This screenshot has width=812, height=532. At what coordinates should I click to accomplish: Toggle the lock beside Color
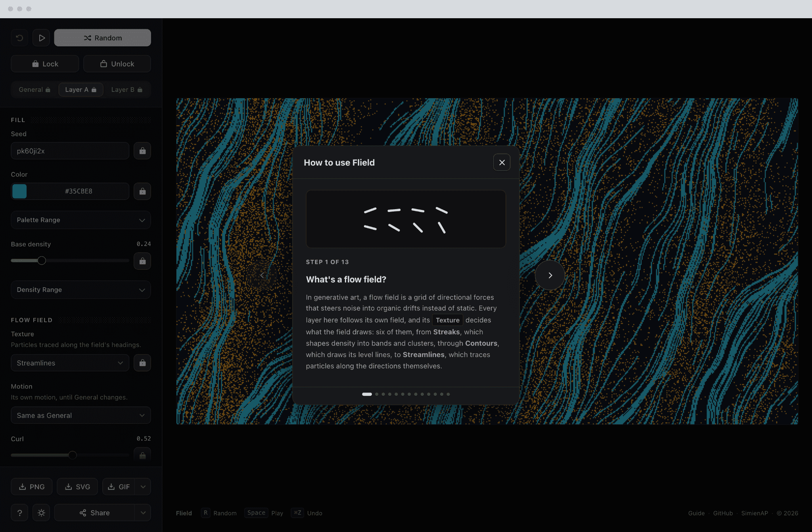pos(142,191)
